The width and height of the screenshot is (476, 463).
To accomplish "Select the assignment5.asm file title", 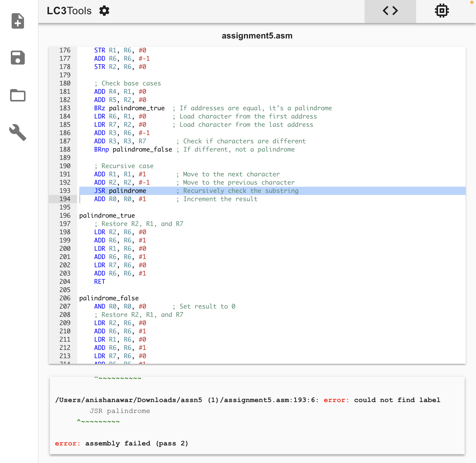I will (257, 36).
